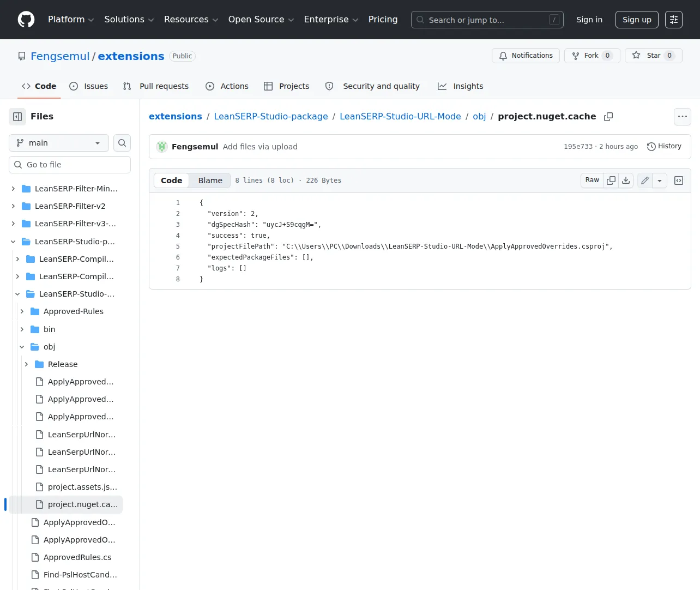Click the bin folder icon
The height and width of the screenshot is (590, 700).
click(35, 329)
